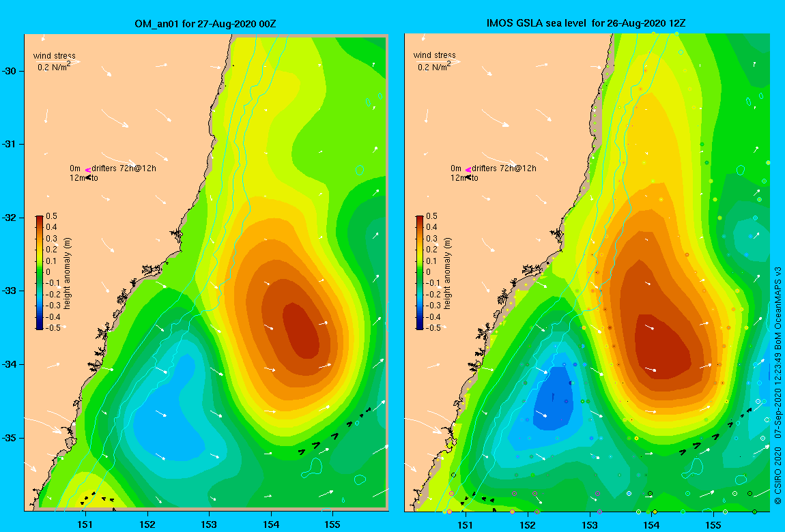Click the latitude label '-34'
The image size is (785, 532).
10,364
